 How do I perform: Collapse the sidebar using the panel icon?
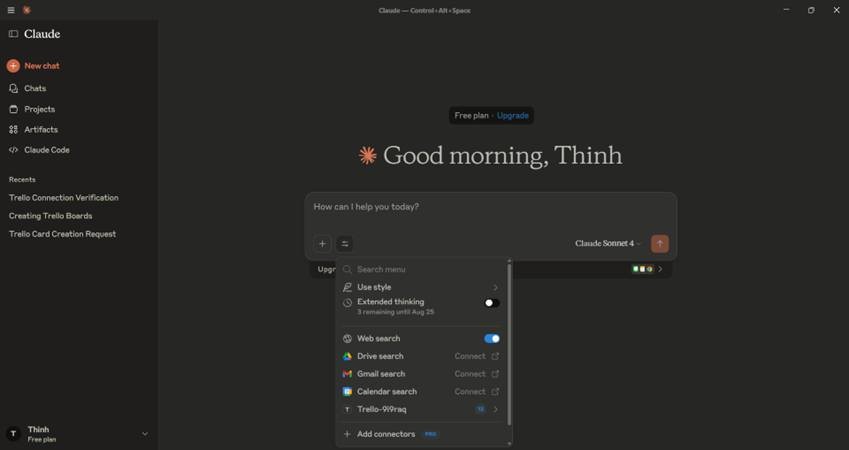[13, 34]
